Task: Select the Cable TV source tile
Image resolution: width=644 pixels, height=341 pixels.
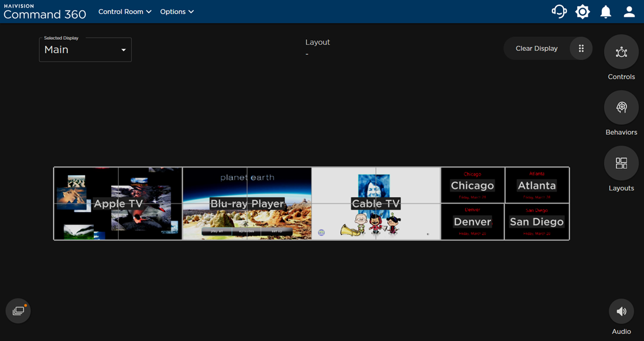Action: click(x=376, y=203)
